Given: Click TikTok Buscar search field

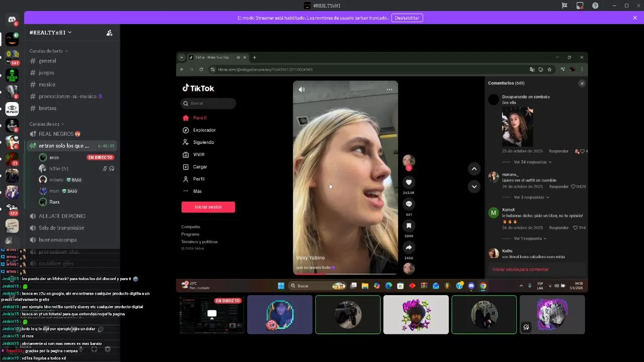Looking at the screenshot, I should (x=208, y=103).
